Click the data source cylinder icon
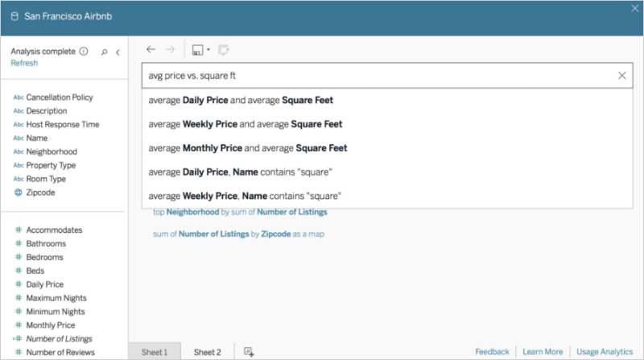The height and width of the screenshot is (360, 644). point(14,16)
